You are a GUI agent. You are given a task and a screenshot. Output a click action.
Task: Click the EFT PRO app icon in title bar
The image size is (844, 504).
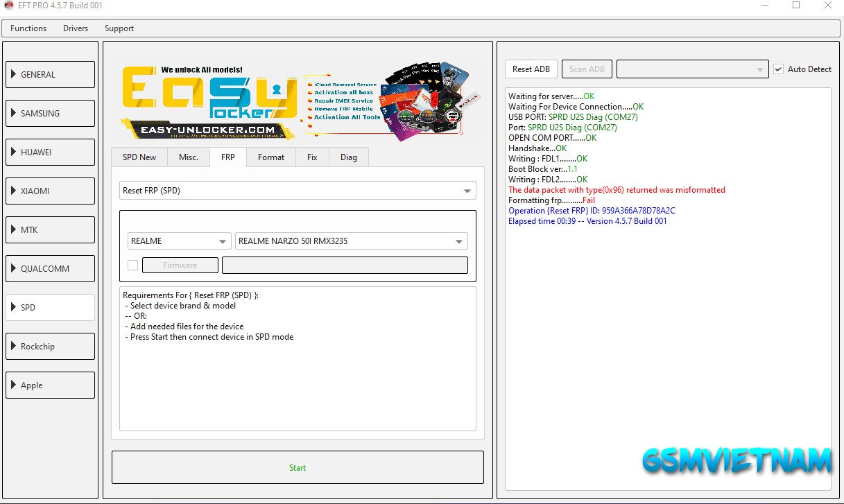coord(8,6)
